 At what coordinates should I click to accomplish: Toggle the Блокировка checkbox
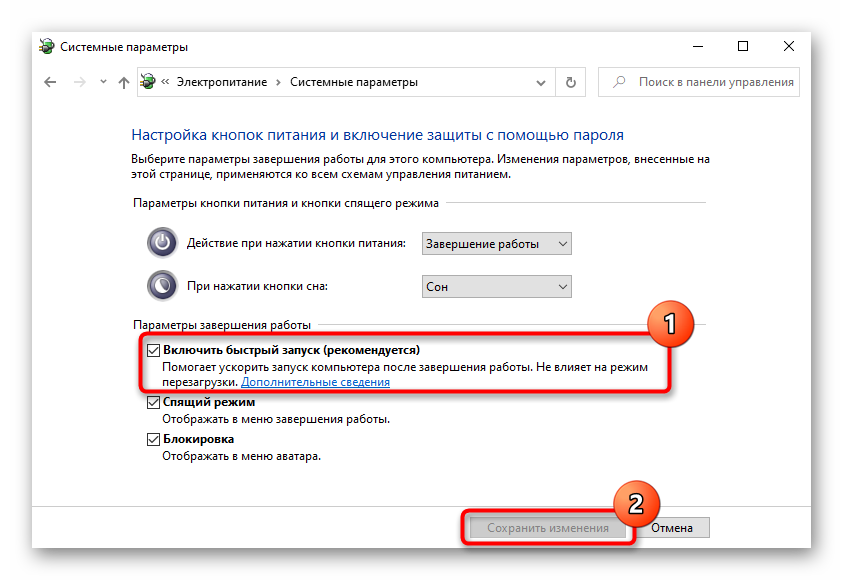tap(154, 439)
